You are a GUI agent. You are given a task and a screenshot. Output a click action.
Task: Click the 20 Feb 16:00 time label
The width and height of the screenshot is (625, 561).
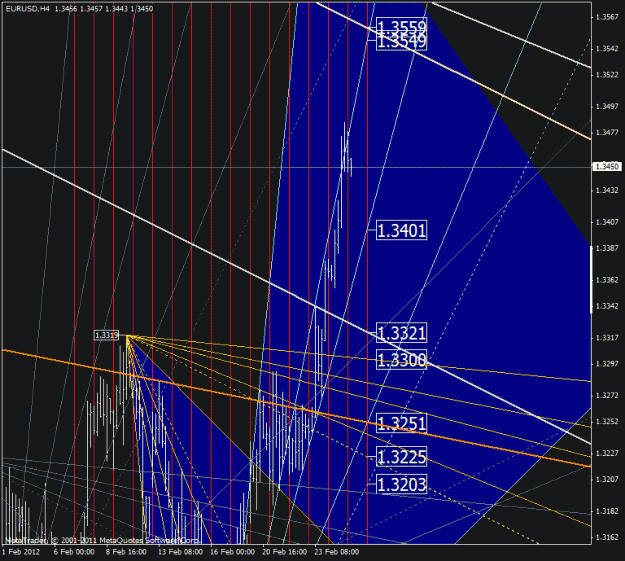click(285, 552)
